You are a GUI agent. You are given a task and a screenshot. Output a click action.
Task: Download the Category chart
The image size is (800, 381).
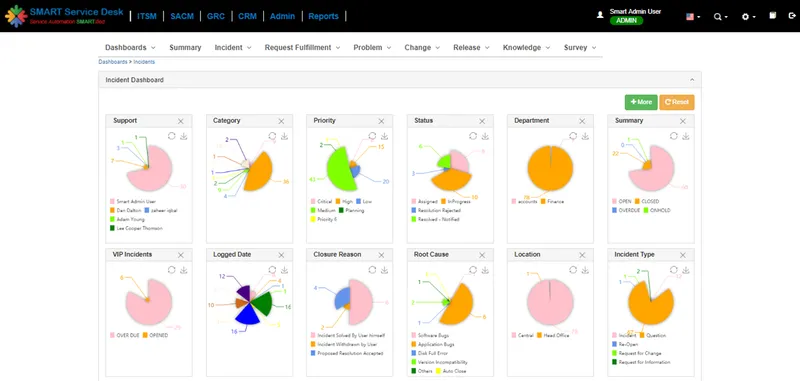click(x=284, y=136)
